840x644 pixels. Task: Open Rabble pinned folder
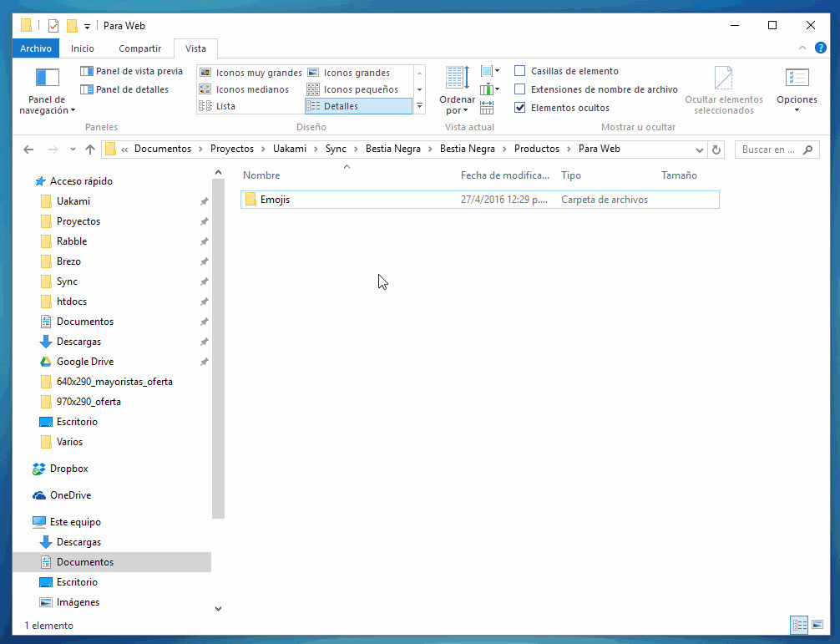72,241
